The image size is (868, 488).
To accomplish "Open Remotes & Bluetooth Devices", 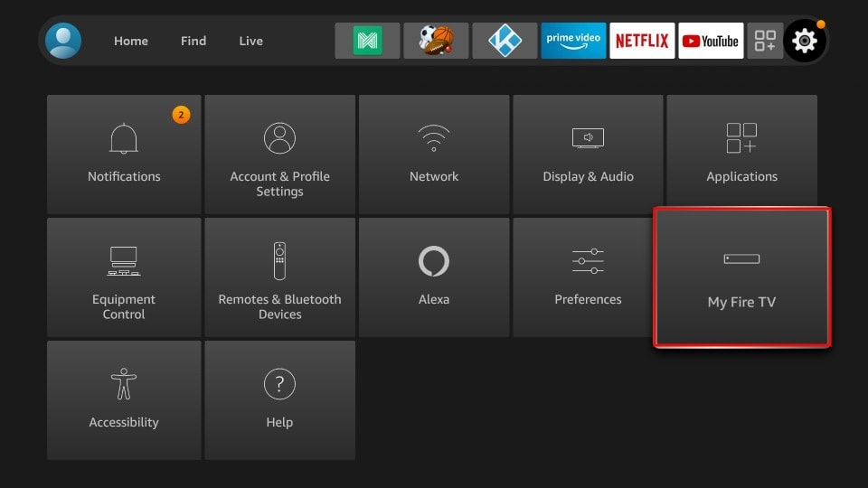I will [279, 277].
